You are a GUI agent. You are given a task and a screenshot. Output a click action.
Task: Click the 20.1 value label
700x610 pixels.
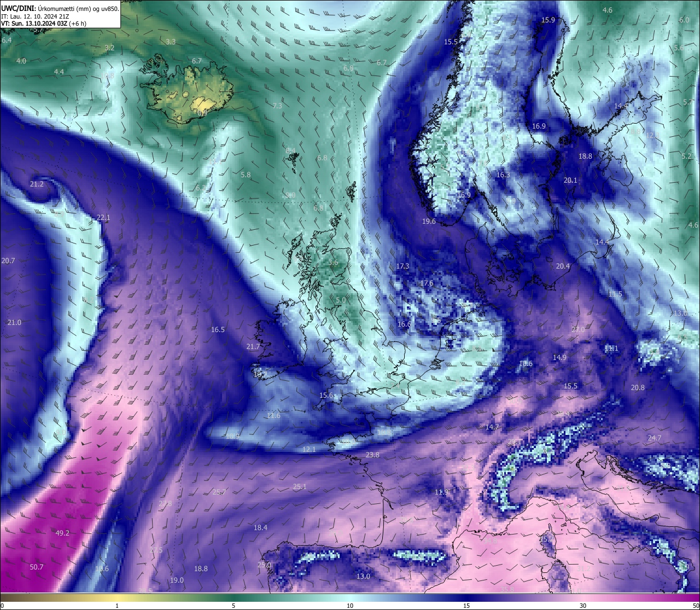(570, 179)
